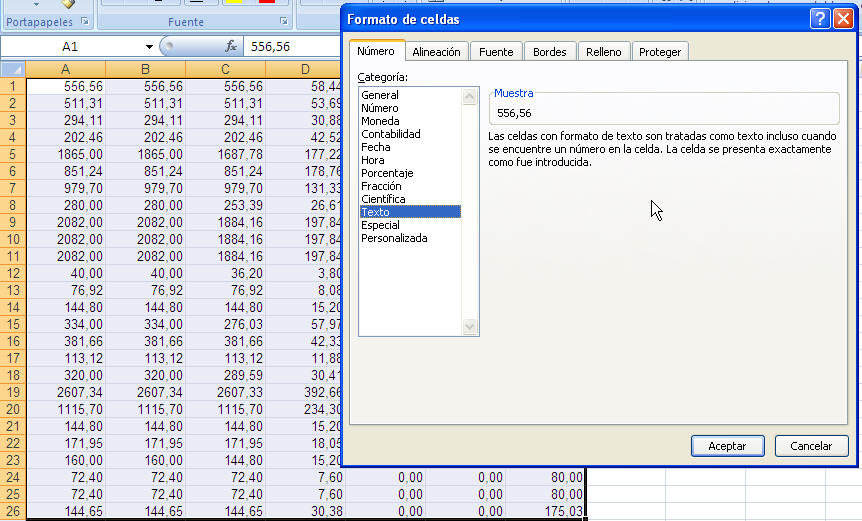
Task: Select row 12 header
Action: click(x=13, y=273)
